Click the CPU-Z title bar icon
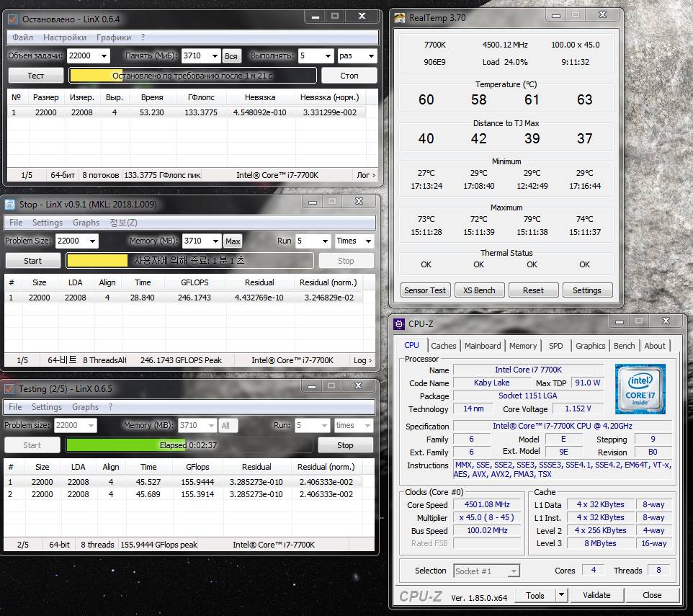Image resolution: width=693 pixels, height=616 pixels. coord(399,324)
